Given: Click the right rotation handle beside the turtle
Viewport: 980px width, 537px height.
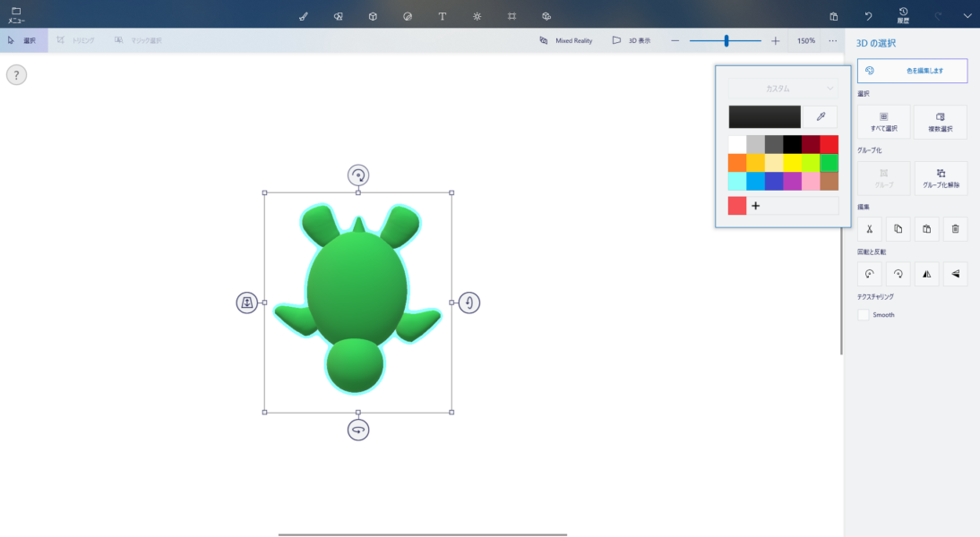Looking at the screenshot, I should pyautogui.click(x=469, y=303).
